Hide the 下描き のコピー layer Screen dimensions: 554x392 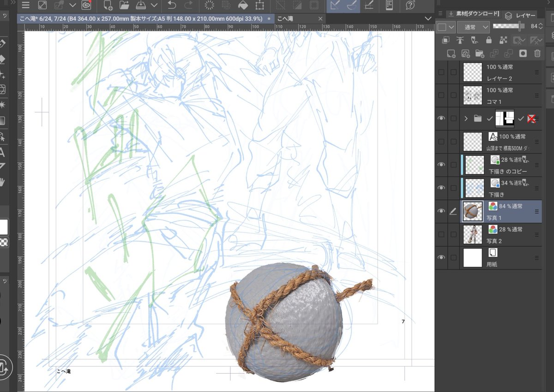(x=441, y=165)
